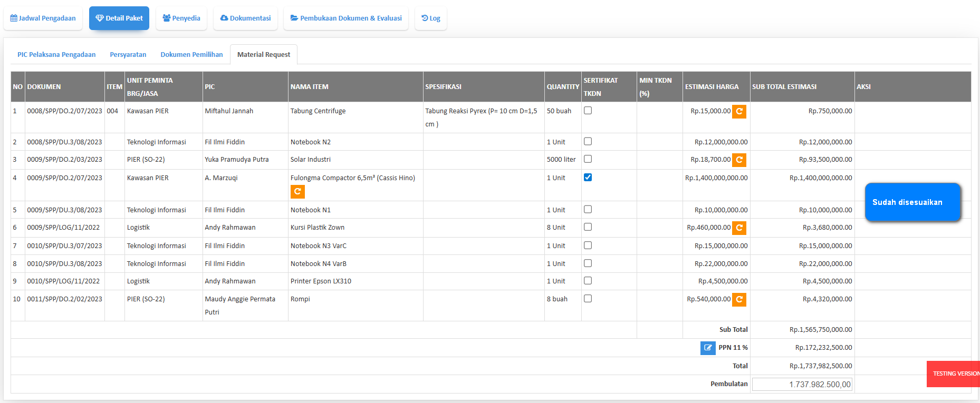Screen dimensions: 980x403
Task: Open Jadwal Pengadaan calendar button
Action: click(x=43, y=18)
